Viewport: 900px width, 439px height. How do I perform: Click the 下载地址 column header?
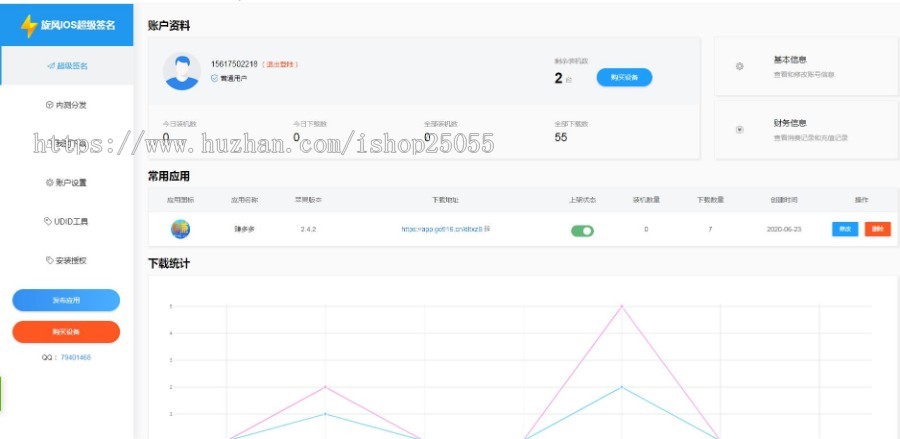pos(445,200)
